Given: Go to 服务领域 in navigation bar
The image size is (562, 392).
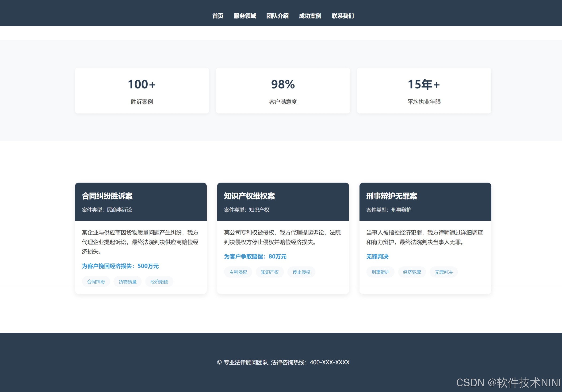Looking at the screenshot, I should (245, 16).
